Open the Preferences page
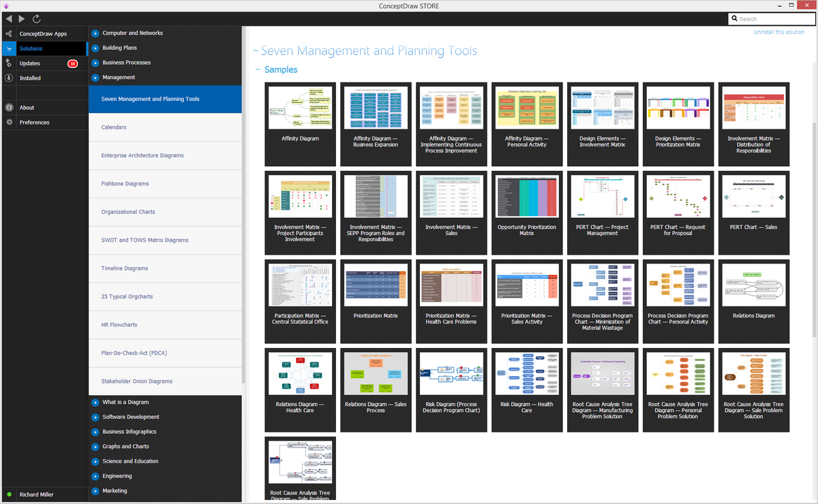Screen dimensions: 818x504 pos(35,122)
